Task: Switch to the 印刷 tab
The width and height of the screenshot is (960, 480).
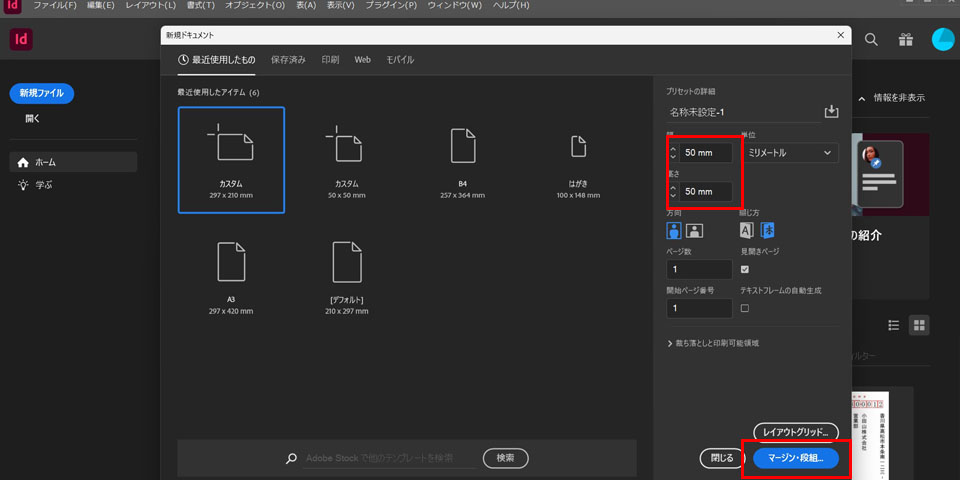Action: pyautogui.click(x=330, y=60)
